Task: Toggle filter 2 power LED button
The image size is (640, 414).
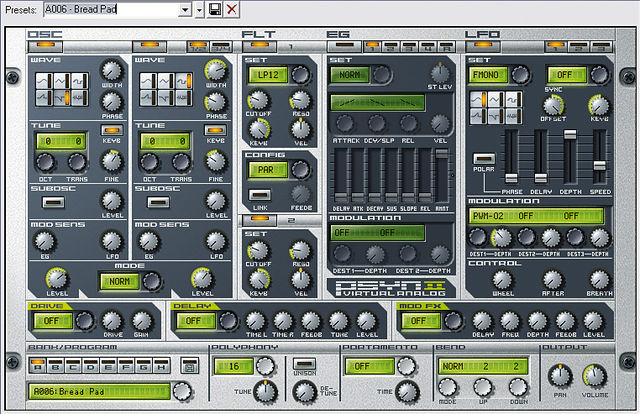Action: tap(260, 220)
